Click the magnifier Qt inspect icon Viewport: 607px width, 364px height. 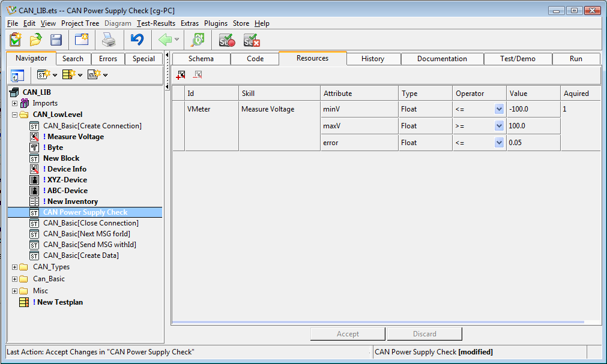tap(198, 40)
